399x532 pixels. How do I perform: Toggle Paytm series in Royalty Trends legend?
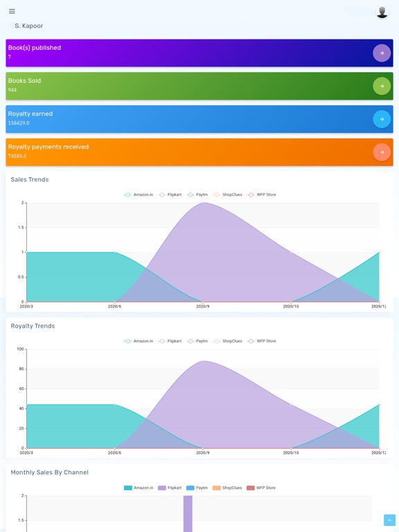[x=197, y=341]
